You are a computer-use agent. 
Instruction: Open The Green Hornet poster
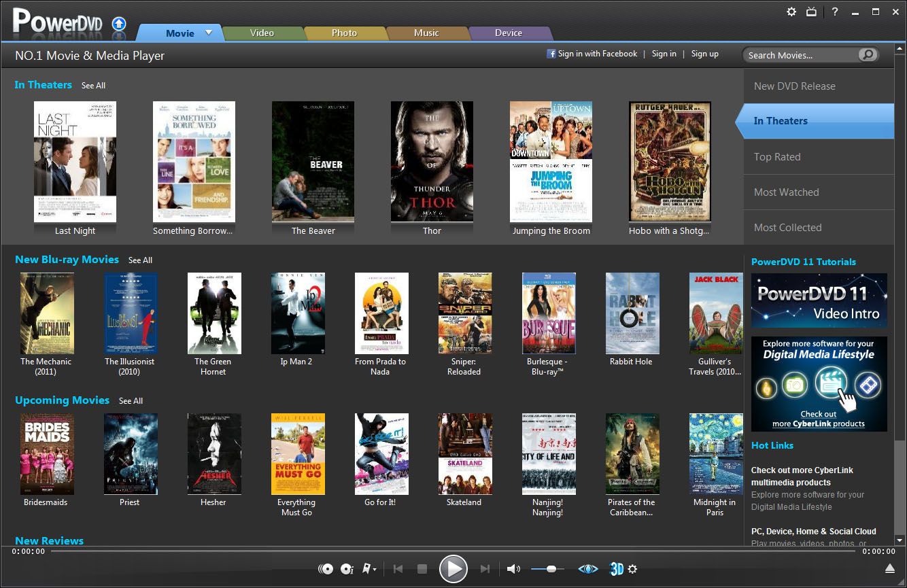click(214, 313)
